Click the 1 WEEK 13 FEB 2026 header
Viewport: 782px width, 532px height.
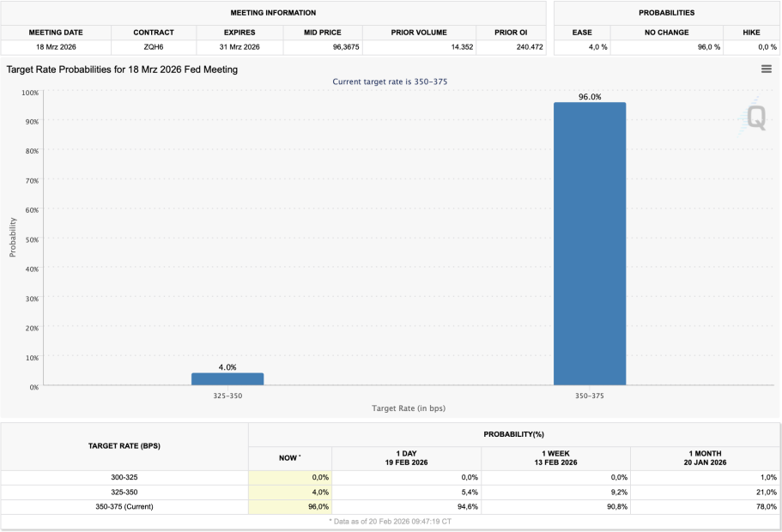555,458
